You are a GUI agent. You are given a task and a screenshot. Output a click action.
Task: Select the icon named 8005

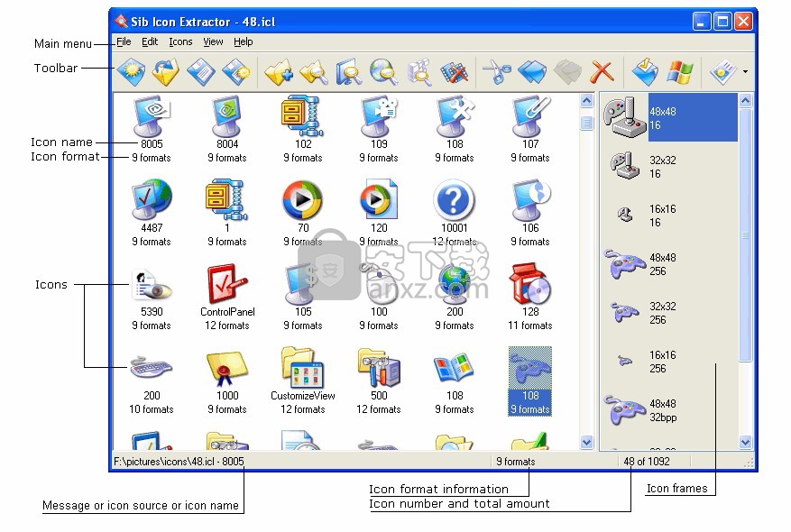pyautogui.click(x=152, y=129)
